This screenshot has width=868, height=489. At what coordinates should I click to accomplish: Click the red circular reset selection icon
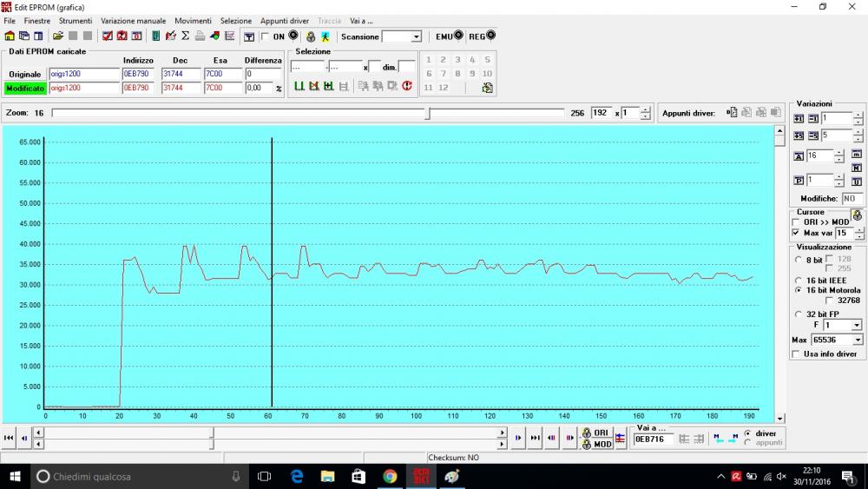tap(407, 86)
